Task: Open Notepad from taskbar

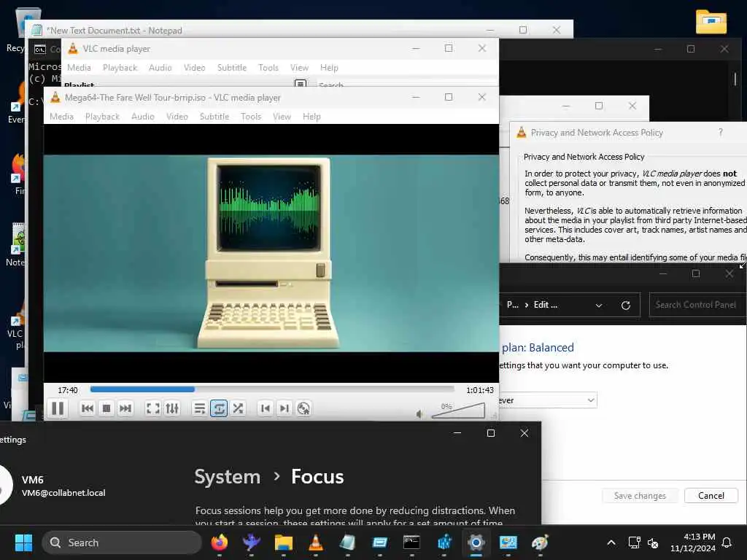Action: (347, 542)
